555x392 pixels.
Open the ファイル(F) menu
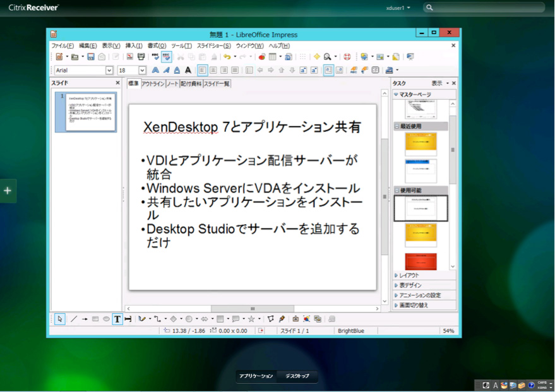point(63,45)
